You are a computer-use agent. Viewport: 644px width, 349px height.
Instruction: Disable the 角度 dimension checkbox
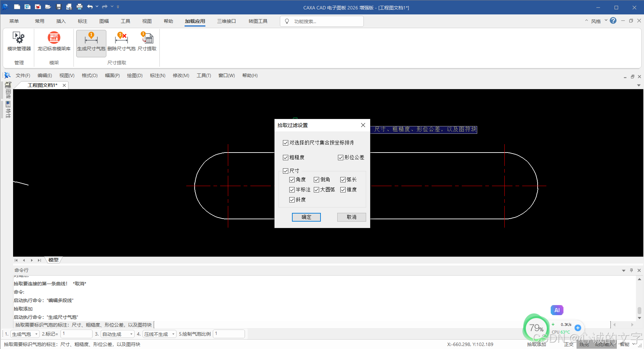point(292,180)
